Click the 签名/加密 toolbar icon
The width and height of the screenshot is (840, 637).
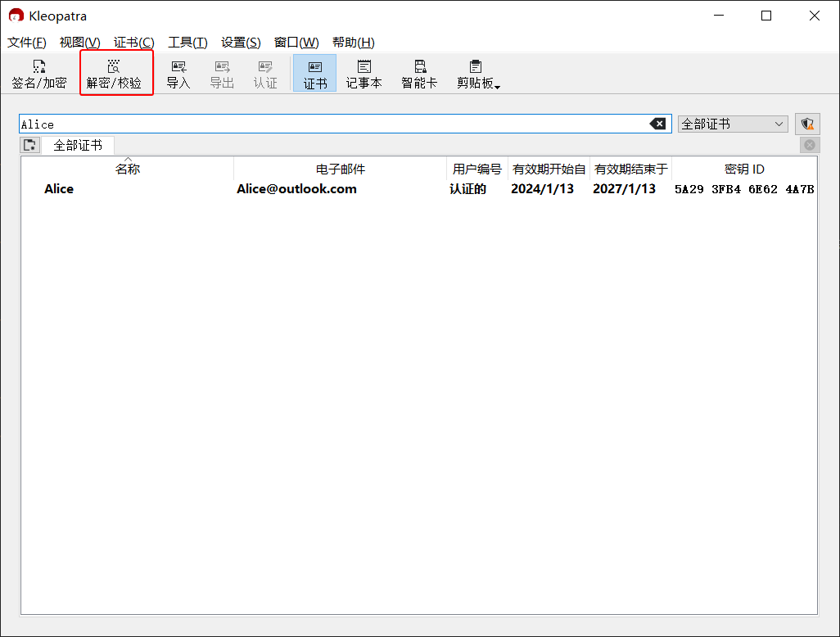point(39,74)
